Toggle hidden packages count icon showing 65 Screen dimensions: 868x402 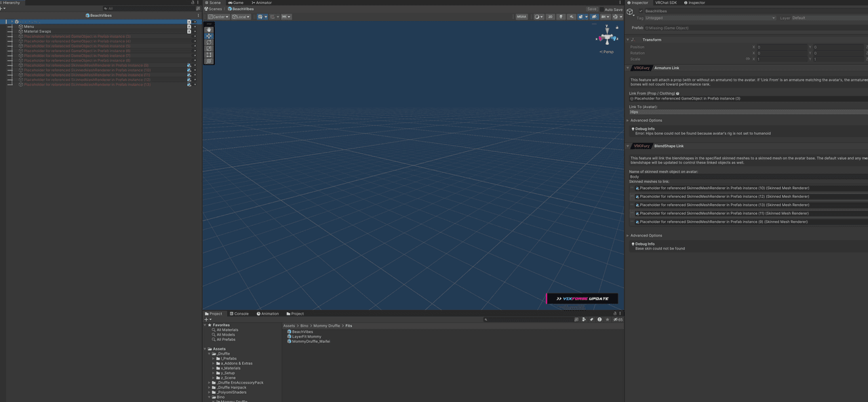(x=618, y=319)
